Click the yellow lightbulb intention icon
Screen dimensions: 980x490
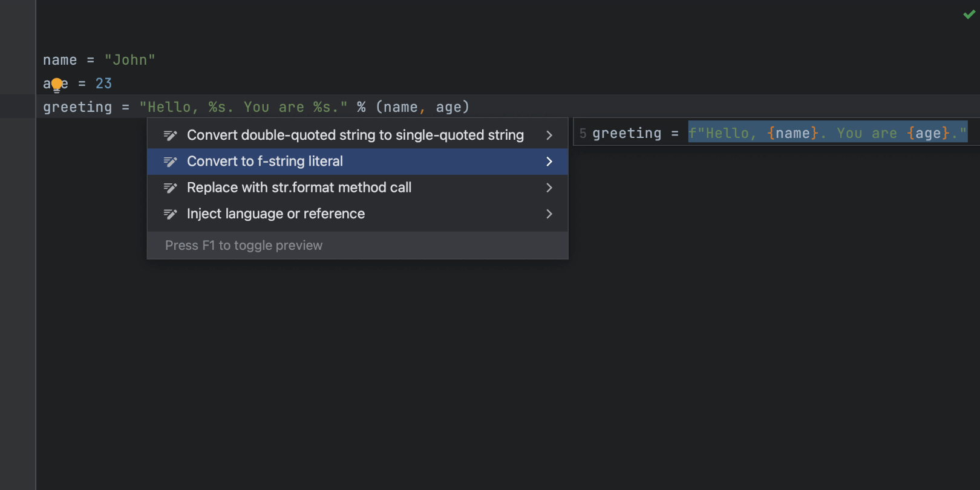[56, 85]
